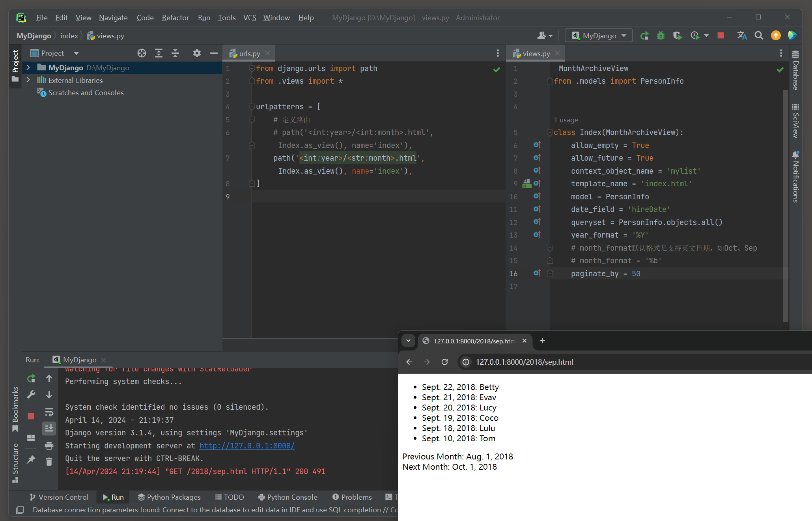812x521 pixels.
Task: Open profiler options dropdown arrow
Action: pos(706,36)
